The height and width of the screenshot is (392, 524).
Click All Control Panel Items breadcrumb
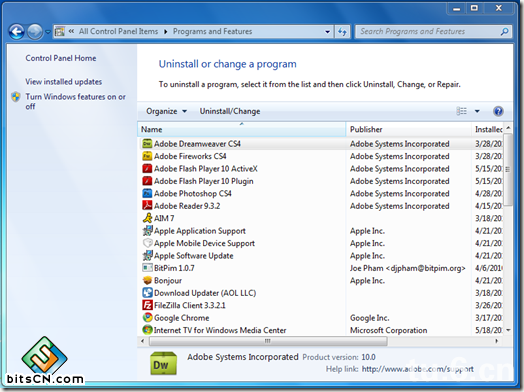pyautogui.click(x=118, y=31)
